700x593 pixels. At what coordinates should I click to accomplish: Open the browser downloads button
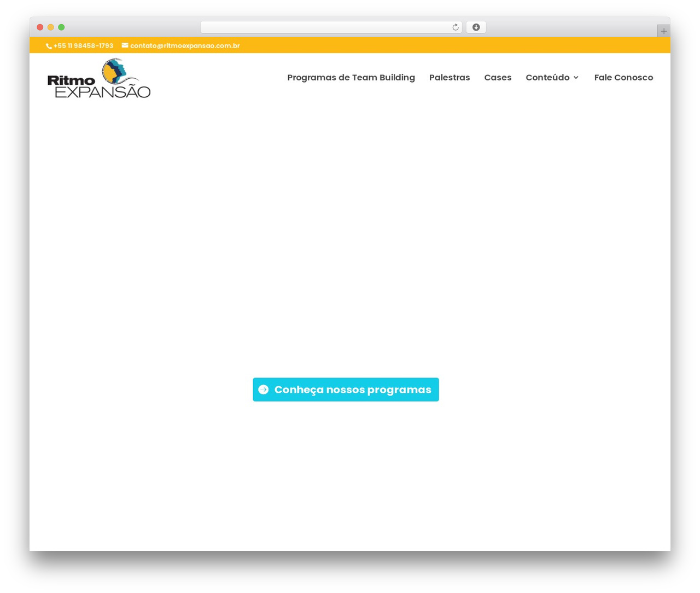pyautogui.click(x=476, y=27)
